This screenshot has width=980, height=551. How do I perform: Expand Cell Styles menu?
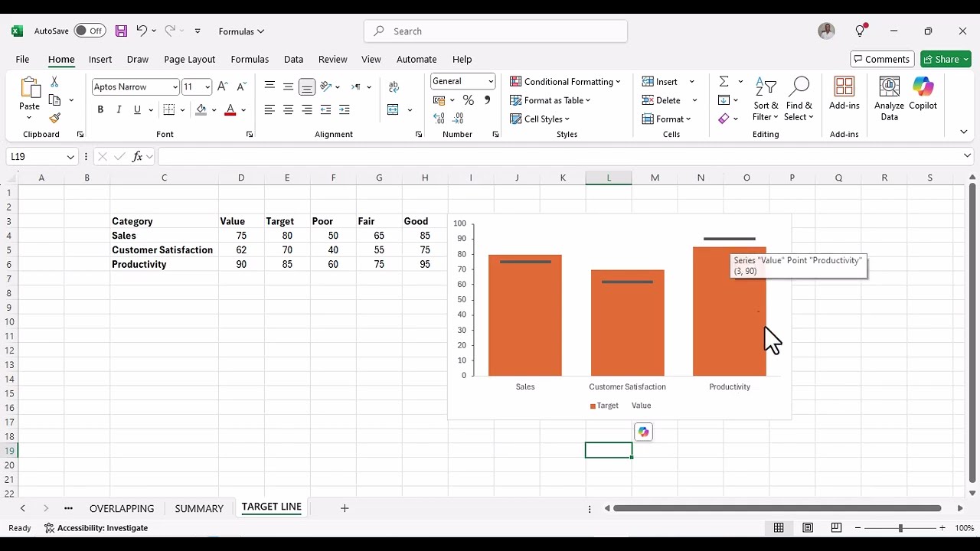coord(540,119)
